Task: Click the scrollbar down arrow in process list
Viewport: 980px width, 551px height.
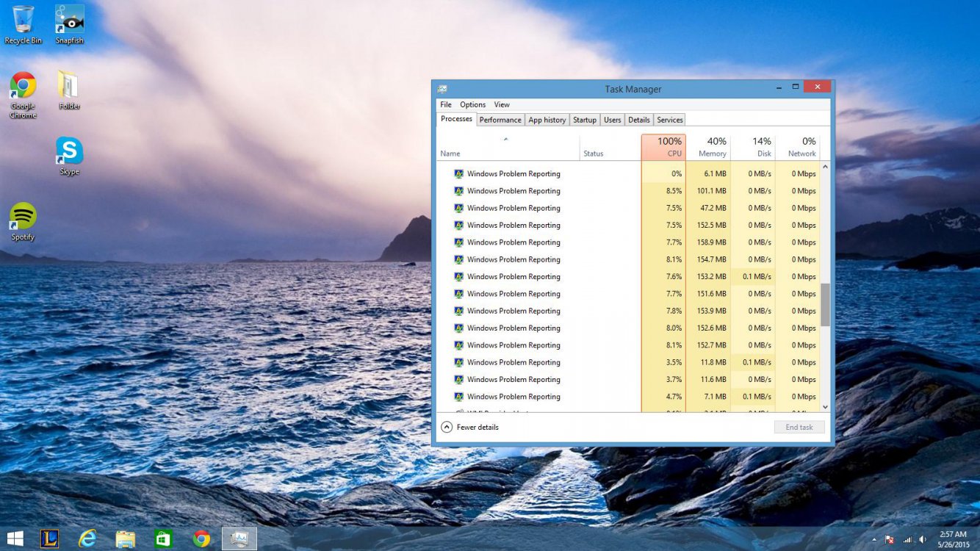Action: tap(825, 406)
